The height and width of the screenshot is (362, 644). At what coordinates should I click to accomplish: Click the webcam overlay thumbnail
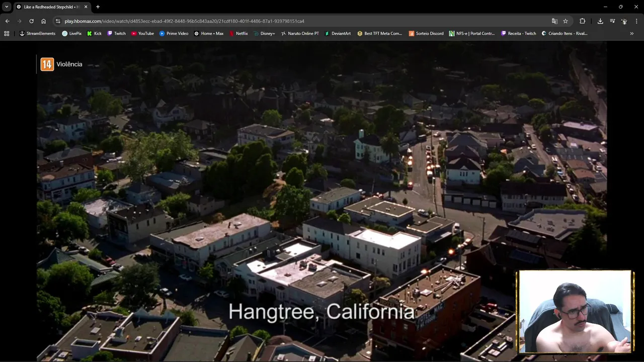tap(575, 312)
